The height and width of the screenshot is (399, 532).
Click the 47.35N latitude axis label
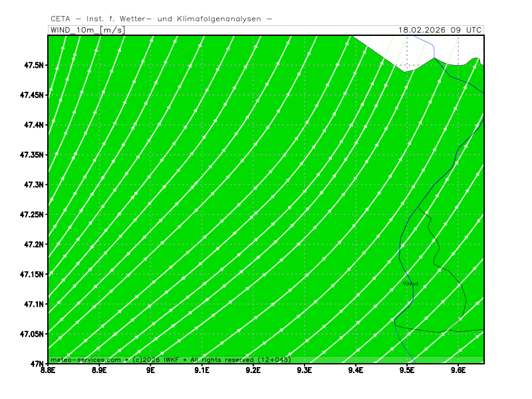31,155
